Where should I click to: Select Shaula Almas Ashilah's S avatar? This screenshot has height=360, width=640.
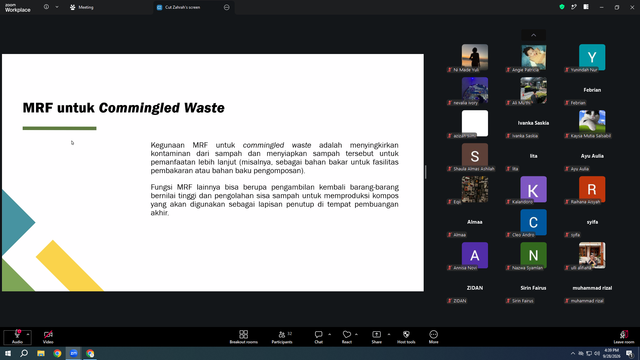click(475, 157)
